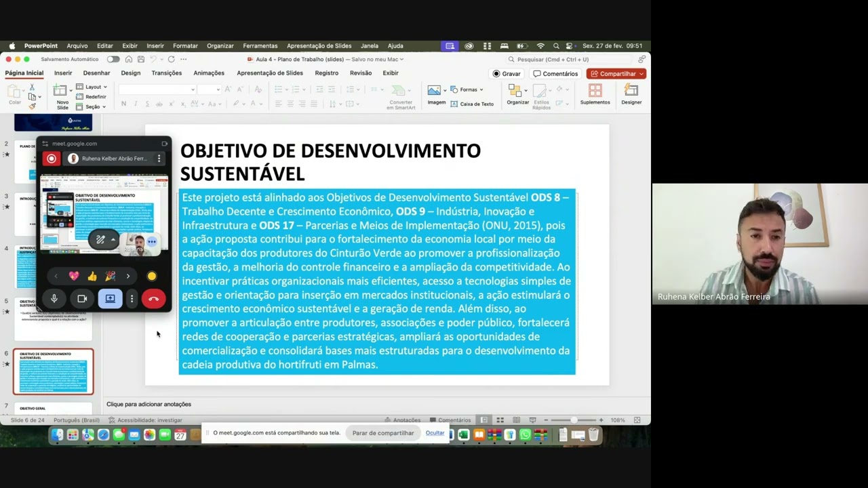The image size is (868, 488).
Task: Open the three-dot menu beside Ruhena Kelber name
Action: (159, 159)
